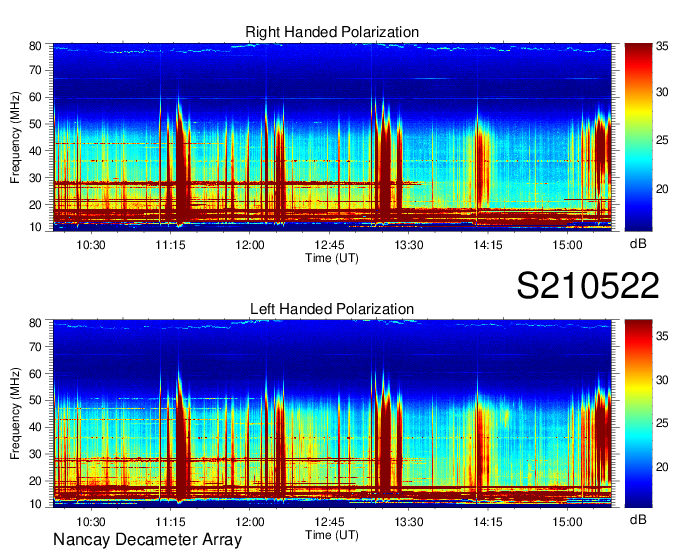680x552 pixels.
Task: Click the "60" frequency tick of Right Handed plot
Action: [35, 97]
